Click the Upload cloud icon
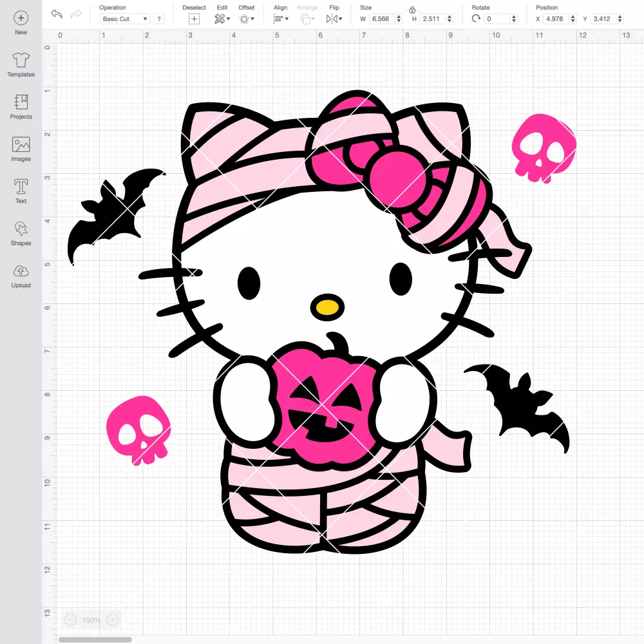 [21, 271]
